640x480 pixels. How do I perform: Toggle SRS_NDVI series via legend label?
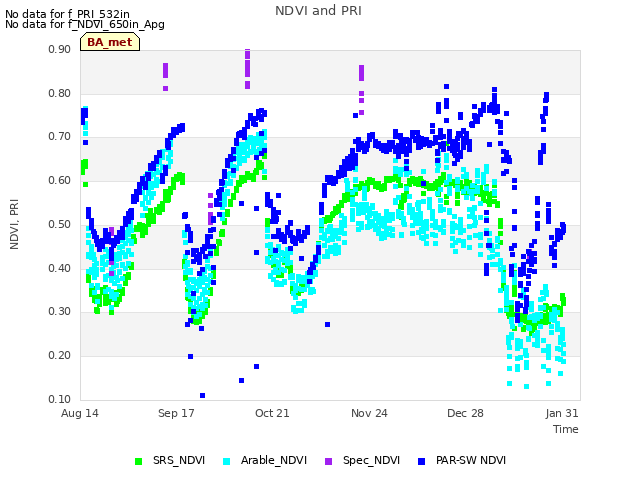tap(179, 460)
